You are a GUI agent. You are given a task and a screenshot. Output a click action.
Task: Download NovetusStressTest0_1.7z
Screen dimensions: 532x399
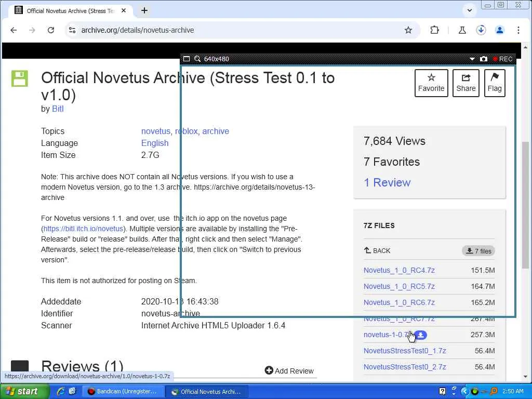click(x=405, y=351)
